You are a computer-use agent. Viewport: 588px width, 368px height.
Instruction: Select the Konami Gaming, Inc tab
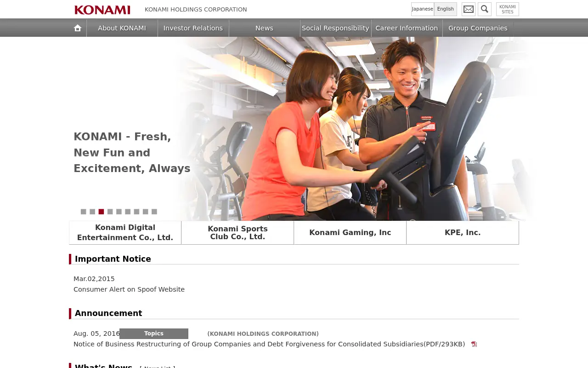350,233
